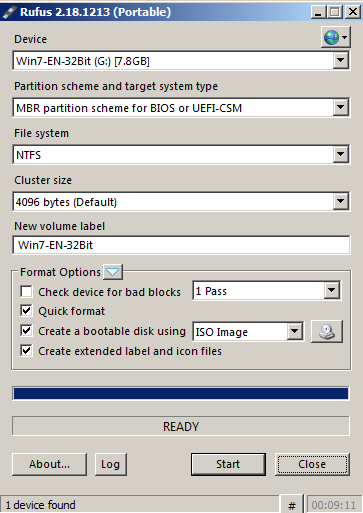Viewport: 363px width, 513px height.
Task: Open the Log window
Action: point(111,464)
